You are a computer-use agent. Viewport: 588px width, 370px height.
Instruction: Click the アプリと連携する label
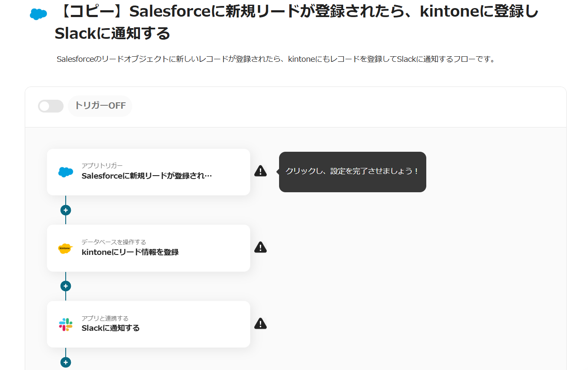point(105,318)
